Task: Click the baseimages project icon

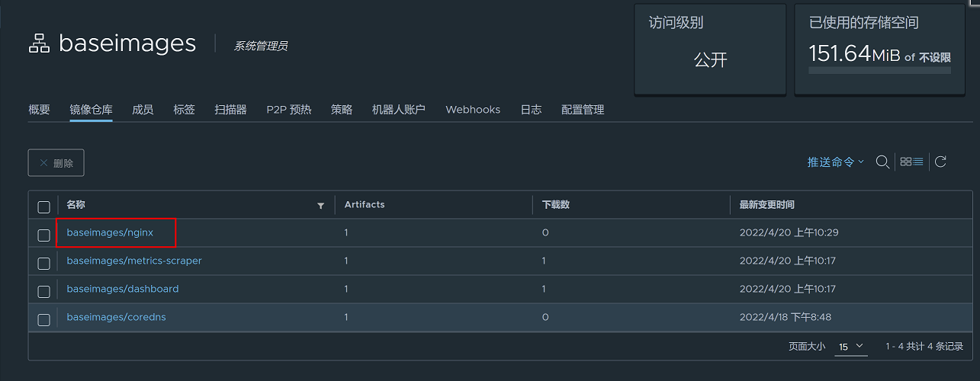Action: pos(38,44)
